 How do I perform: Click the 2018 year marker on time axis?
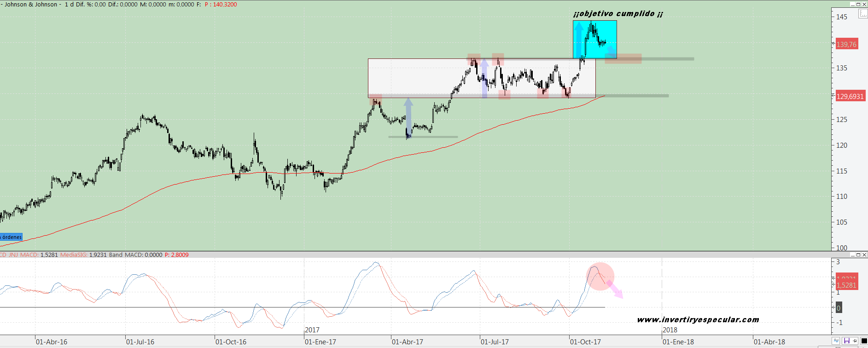tap(670, 330)
